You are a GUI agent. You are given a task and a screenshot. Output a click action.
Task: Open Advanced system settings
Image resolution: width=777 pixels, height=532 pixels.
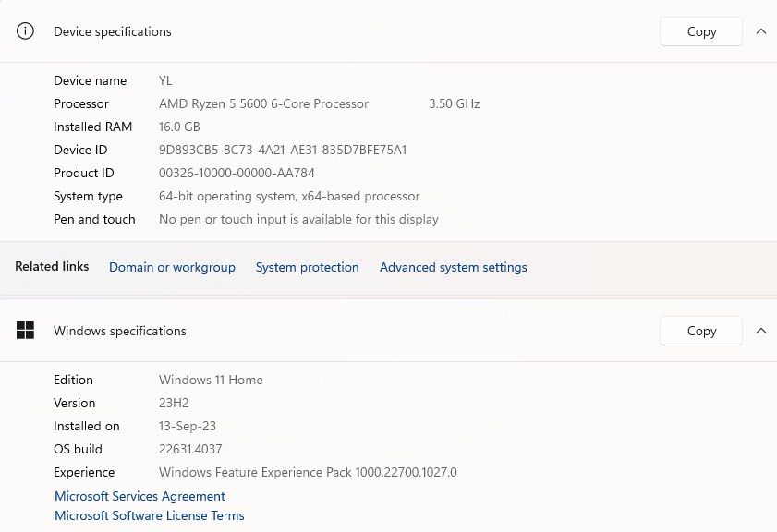453,267
